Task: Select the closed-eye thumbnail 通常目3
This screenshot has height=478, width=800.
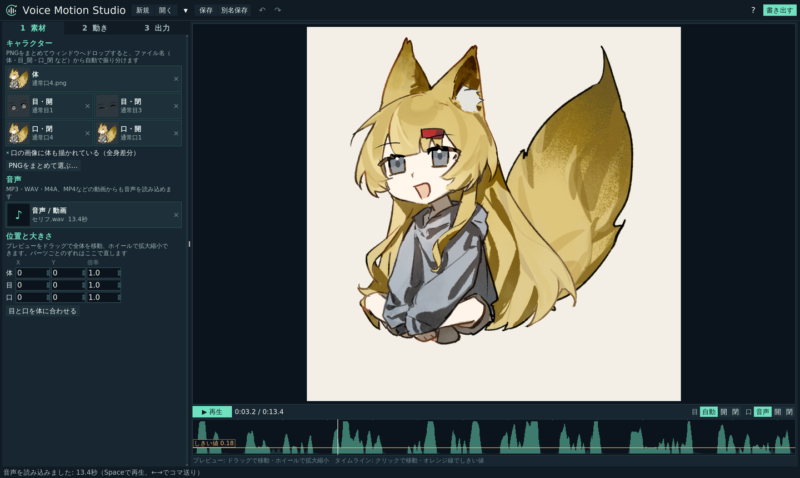Action: (x=107, y=106)
